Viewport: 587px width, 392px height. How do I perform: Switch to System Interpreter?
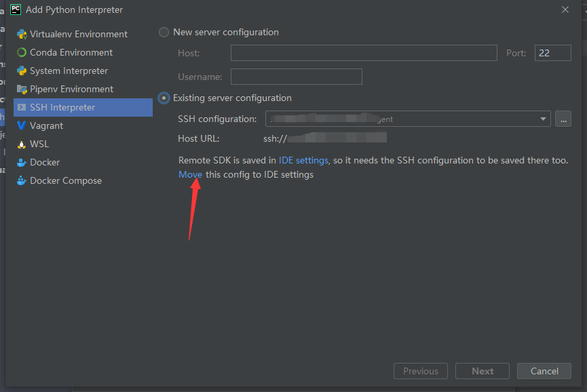(x=83, y=71)
